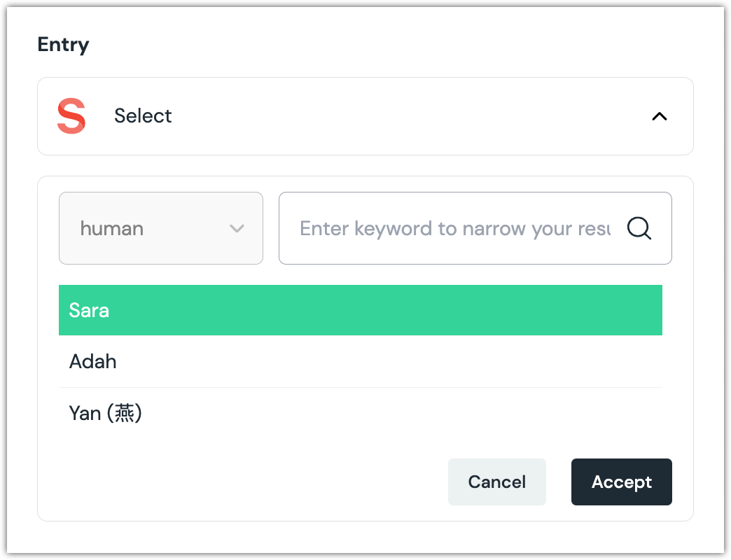Choose Adah from the list

[x=92, y=362]
